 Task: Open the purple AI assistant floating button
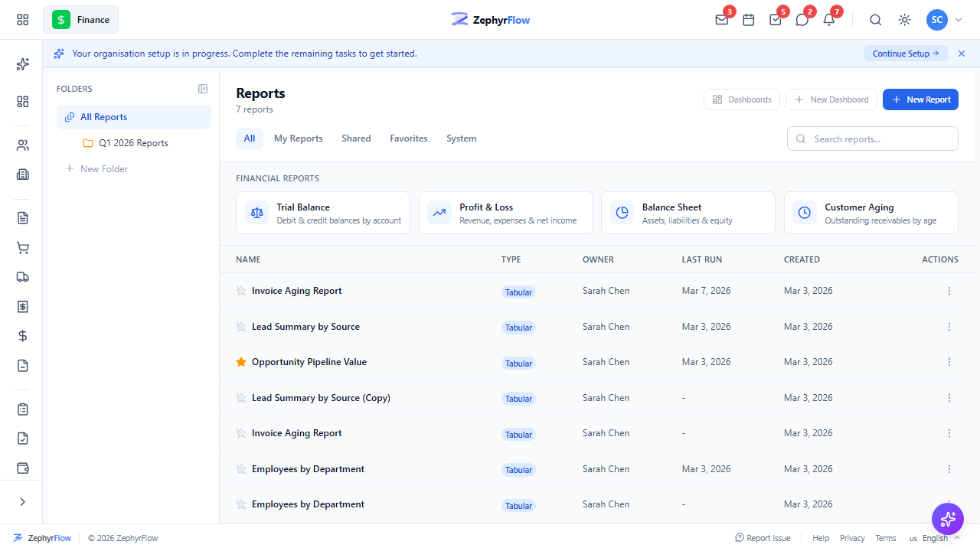point(948,519)
